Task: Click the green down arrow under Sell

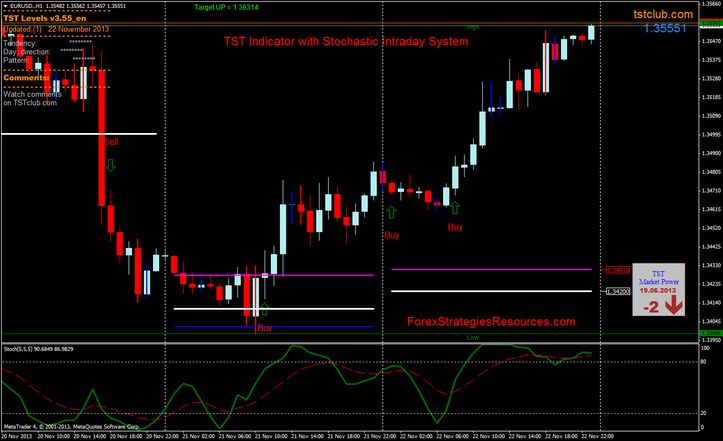Action: [110, 165]
